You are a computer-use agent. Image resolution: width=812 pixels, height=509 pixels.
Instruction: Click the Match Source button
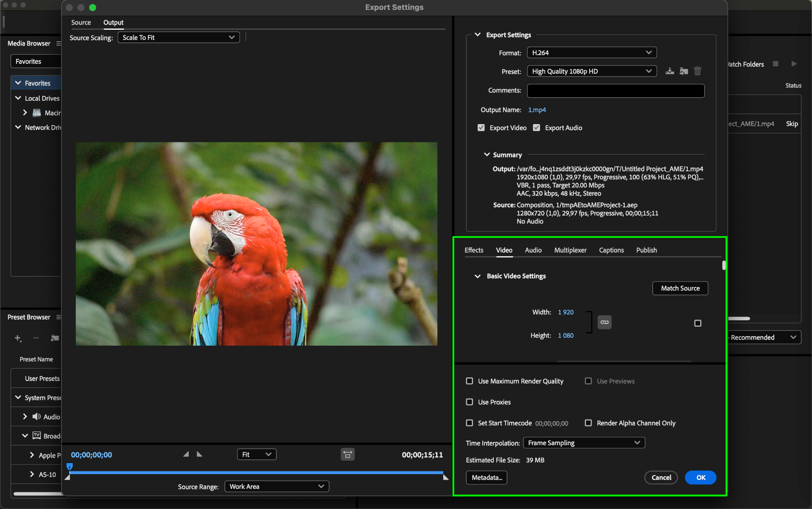[x=680, y=288]
